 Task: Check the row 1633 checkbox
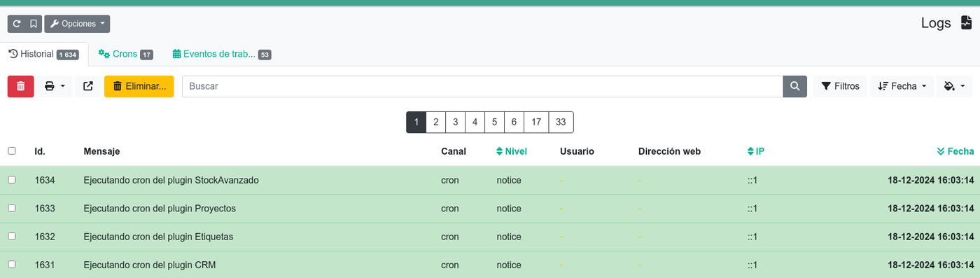click(11, 208)
